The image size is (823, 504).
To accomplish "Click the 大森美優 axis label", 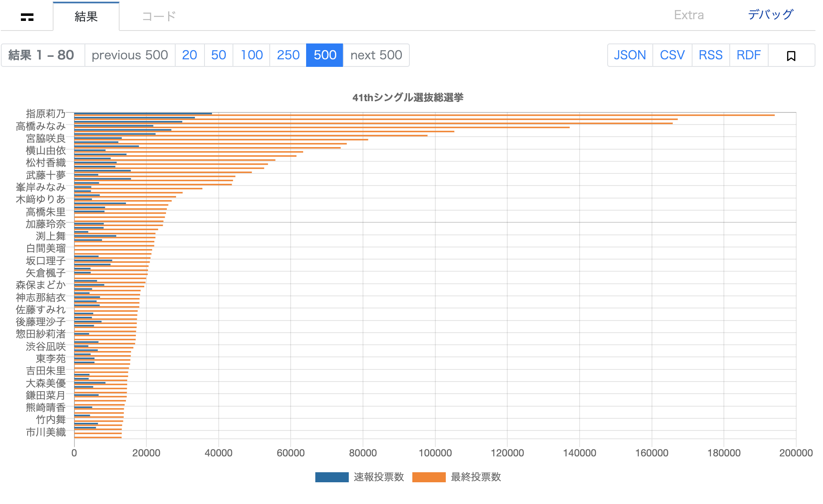I will click(46, 383).
